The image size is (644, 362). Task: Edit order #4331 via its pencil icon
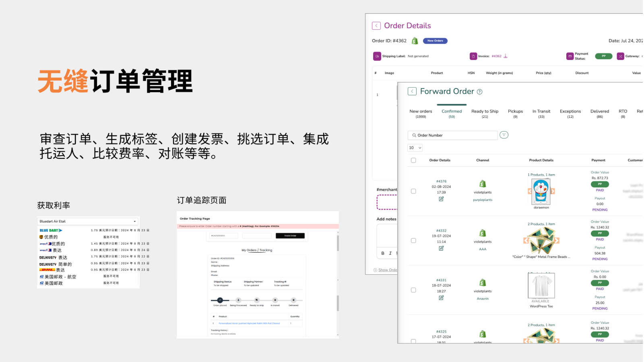coord(441,298)
